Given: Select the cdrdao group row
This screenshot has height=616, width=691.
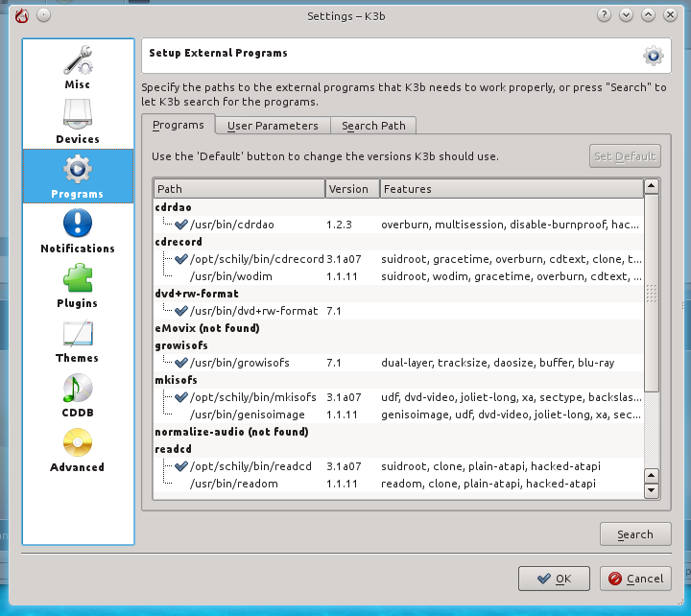Looking at the screenshot, I should tap(399, 207).
